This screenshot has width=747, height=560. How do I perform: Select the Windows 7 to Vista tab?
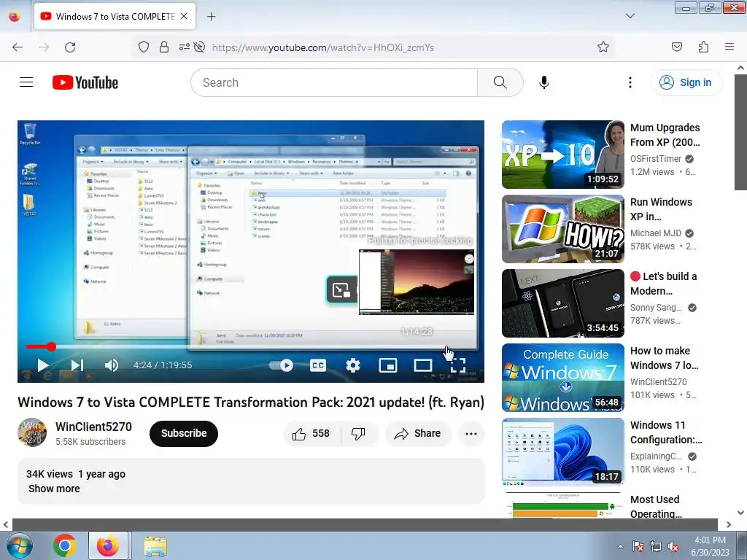click(115, 16)
